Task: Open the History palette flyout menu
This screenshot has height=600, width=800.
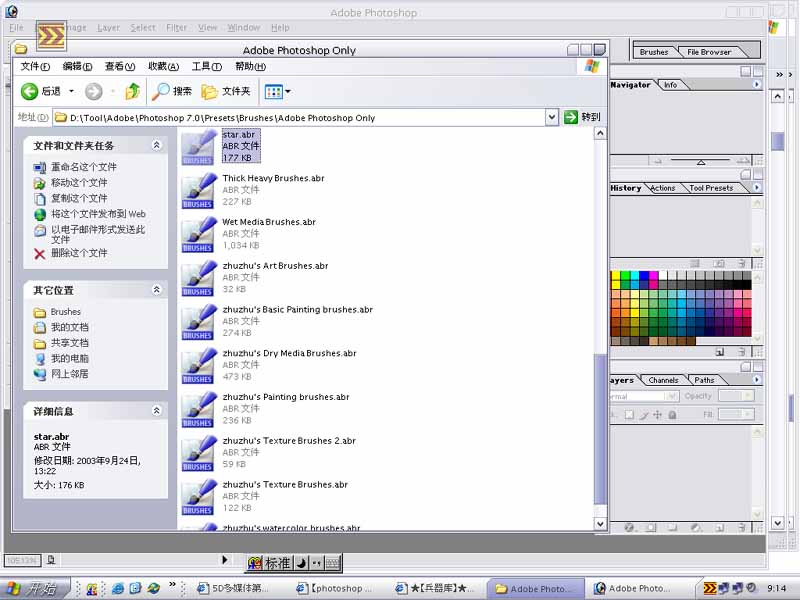Action: click(x=757, y=188)
